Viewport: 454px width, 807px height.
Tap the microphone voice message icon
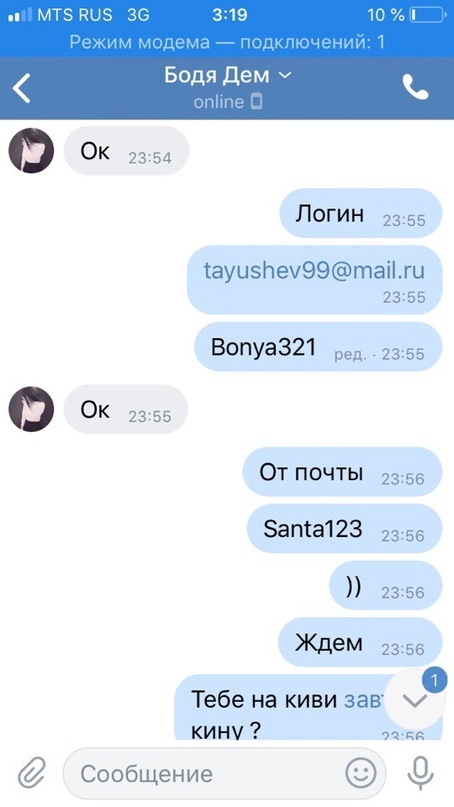coord(420,774)
